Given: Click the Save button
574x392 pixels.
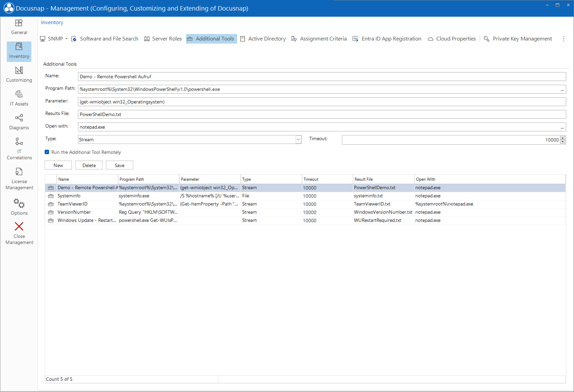Looking at the screenshot, I should point(120,165).
